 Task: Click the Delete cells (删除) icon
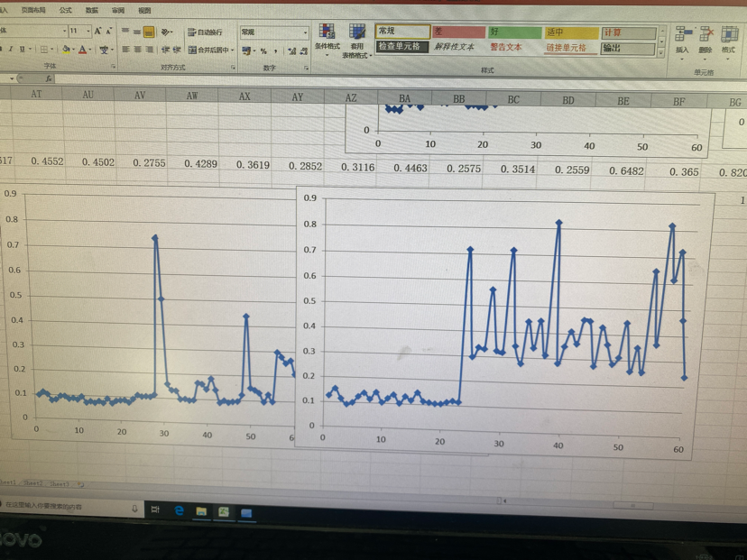point(705,38)
